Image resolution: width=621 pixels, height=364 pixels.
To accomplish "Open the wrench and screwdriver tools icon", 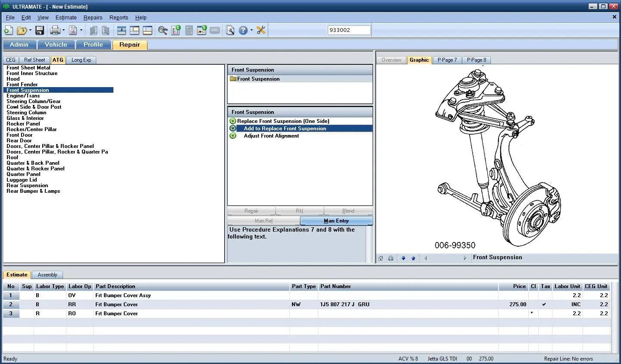I will (x=261, y=30).
